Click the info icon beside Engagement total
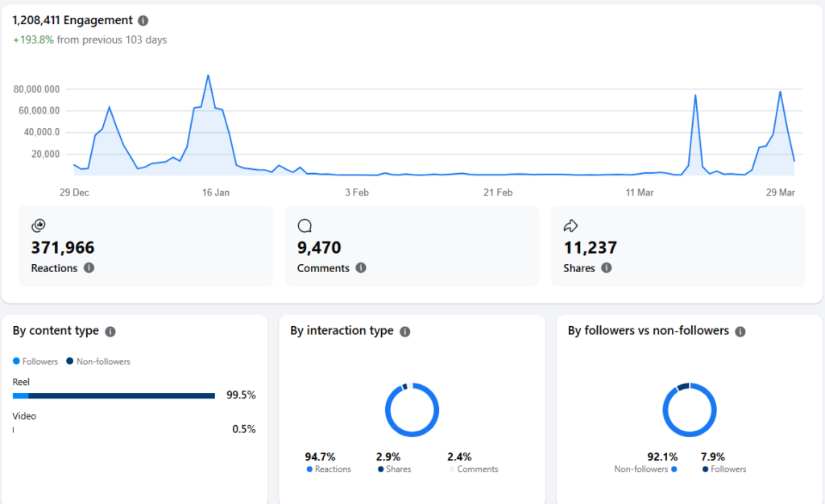Viewport: 825px width, 504px height. coord(143,21)
